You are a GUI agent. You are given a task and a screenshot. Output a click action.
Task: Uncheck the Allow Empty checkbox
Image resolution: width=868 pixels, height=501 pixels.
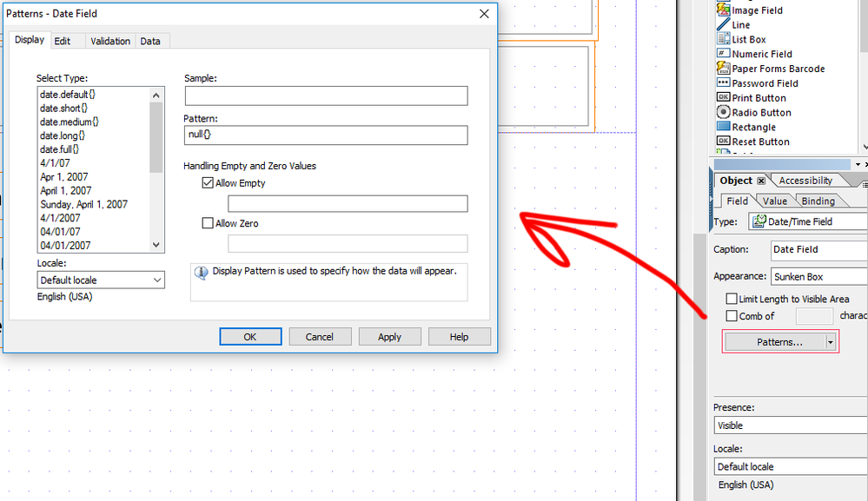208,183
